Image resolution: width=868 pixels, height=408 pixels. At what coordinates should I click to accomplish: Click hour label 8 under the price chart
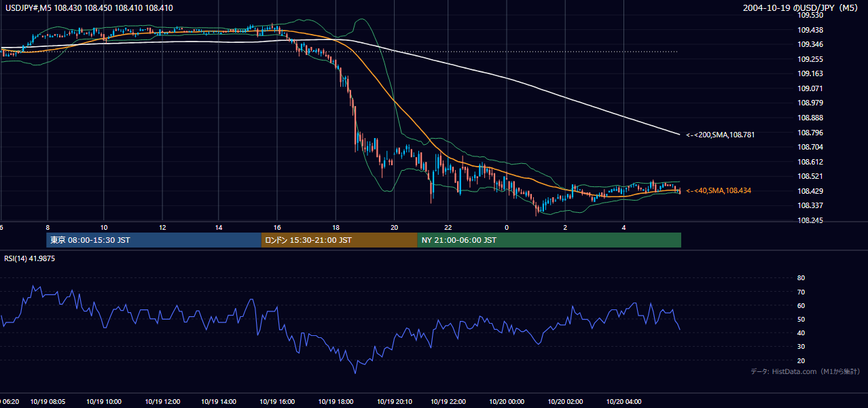pos(48,227)
